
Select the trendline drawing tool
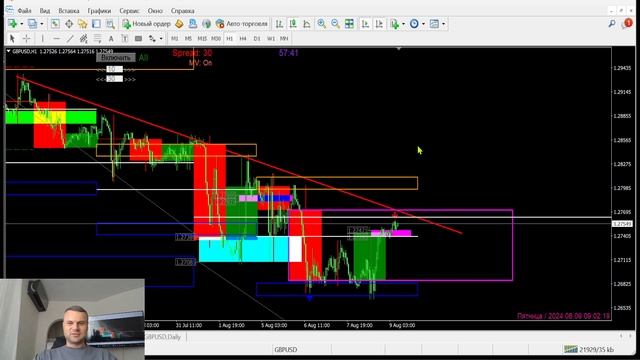[x=70, y=38]
